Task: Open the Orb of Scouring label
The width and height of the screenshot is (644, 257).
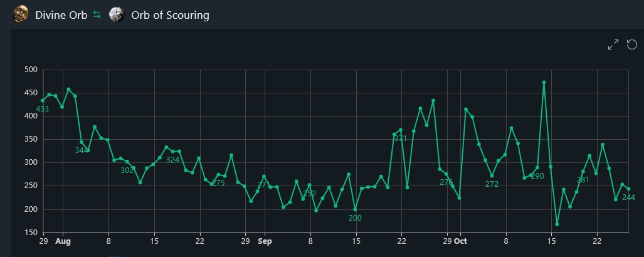Action: 170,16
